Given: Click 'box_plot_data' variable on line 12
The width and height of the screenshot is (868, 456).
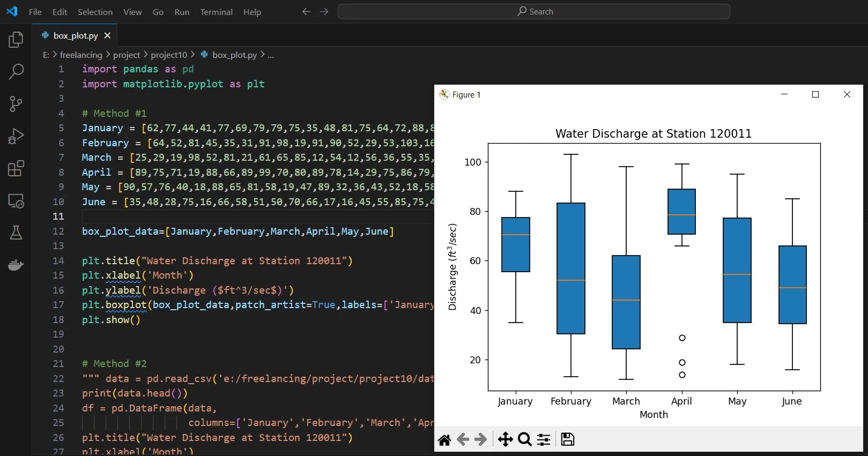Looking at the screenshot, I should point(120,231).
